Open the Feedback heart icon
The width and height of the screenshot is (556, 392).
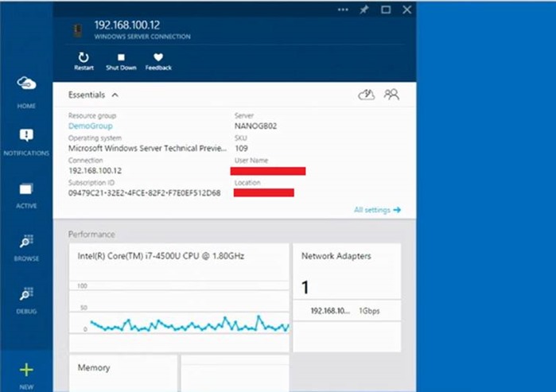click(158, 57)
